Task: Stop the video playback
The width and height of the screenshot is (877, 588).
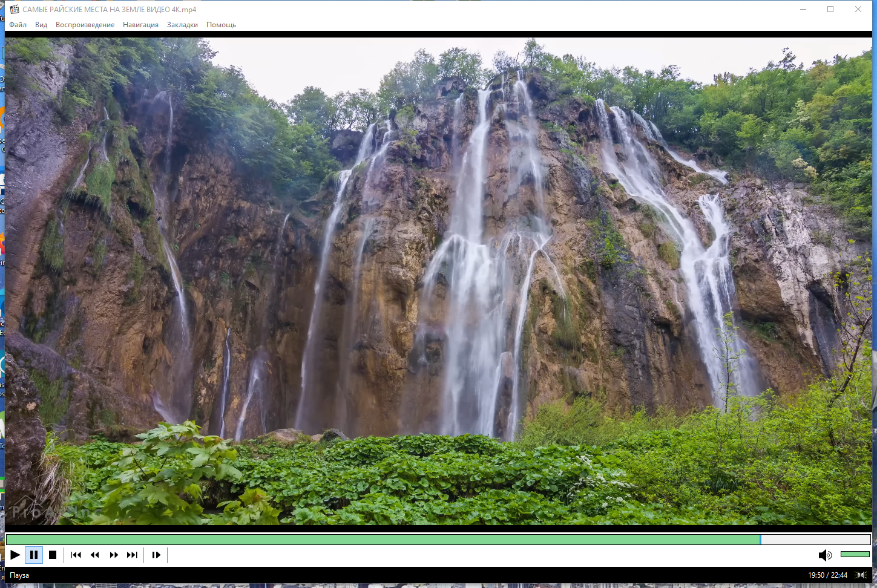Action: point(53,555)
